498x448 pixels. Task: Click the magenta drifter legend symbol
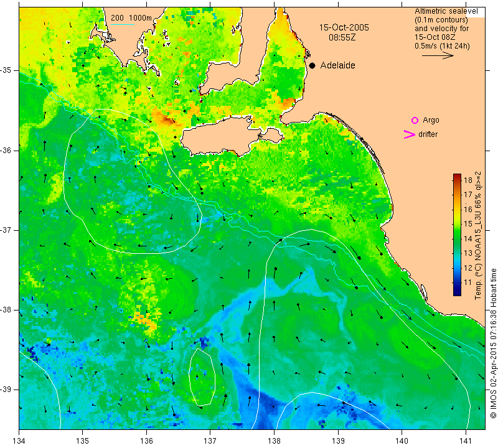click(x=410, y=134)
